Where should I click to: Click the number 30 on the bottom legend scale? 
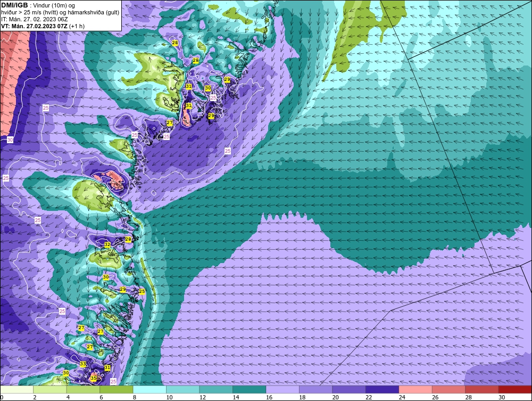[x=502, y=398]
